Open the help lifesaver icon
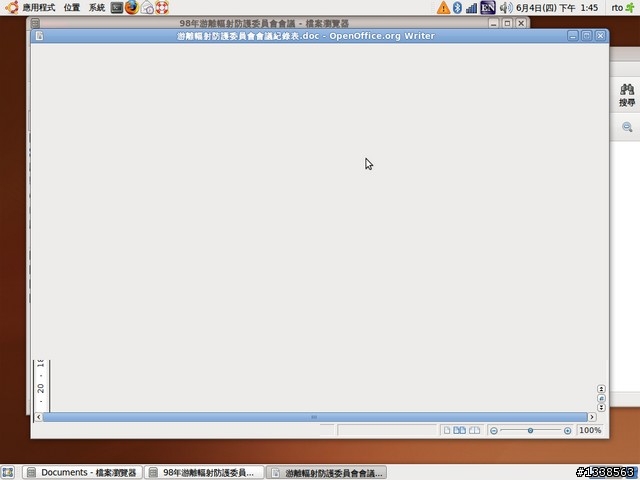640x480 pixels. coord(162,7)
